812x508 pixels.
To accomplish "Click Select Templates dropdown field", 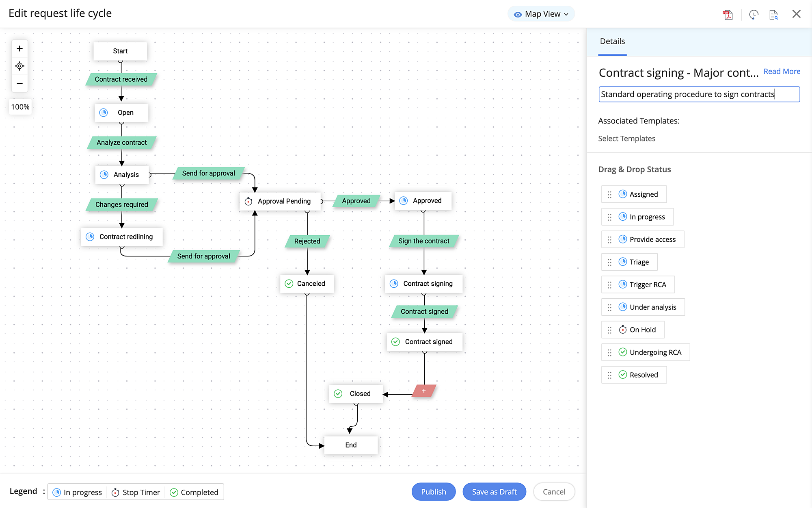I will tap(626, 139).
